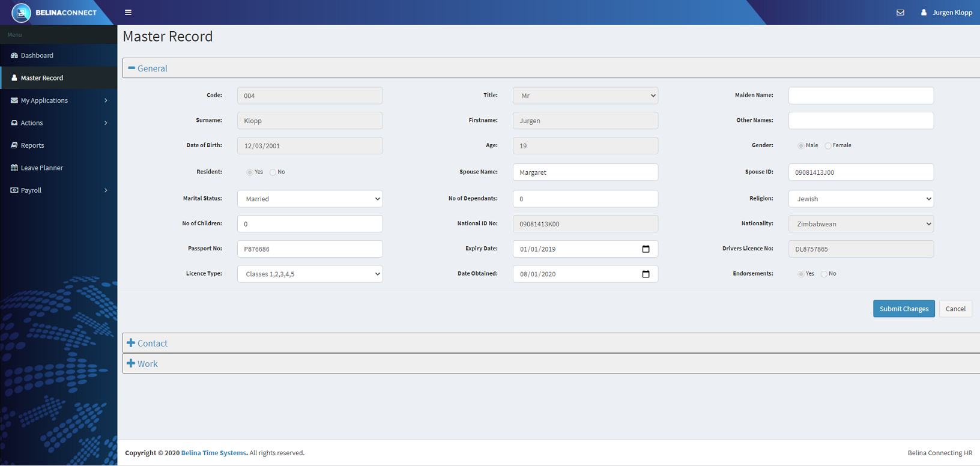The height and width of the screenshot is (466, 980).
Task: Click the Passport No input field
Action: tap(310, 249)
